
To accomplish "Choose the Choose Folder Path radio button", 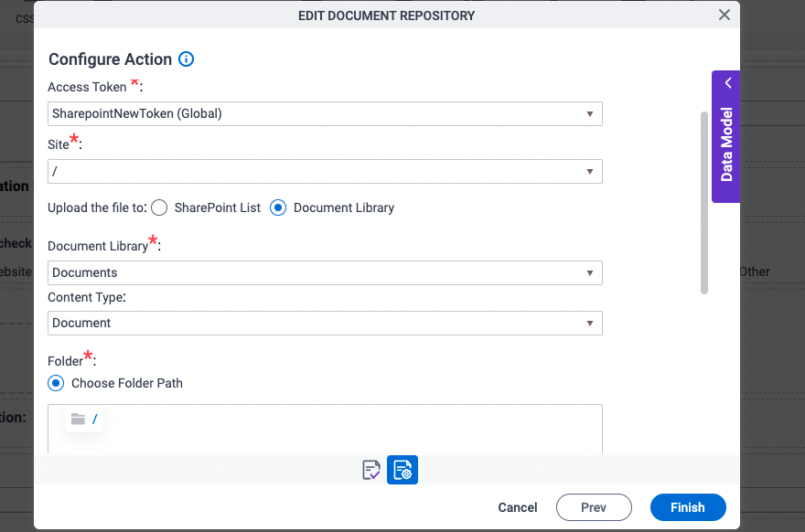I will click(x=57, y=383).
